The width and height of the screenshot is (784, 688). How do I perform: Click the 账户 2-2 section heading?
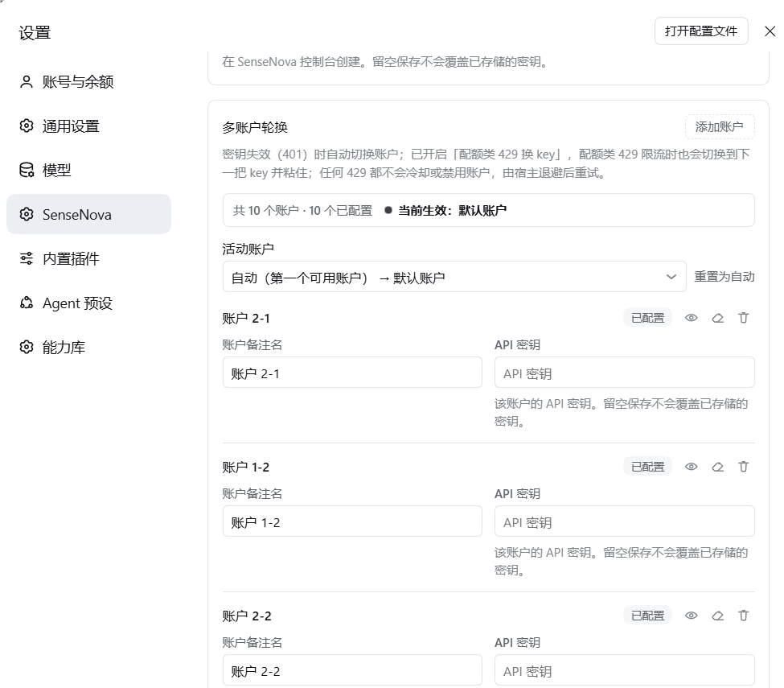tap(247, 616)
